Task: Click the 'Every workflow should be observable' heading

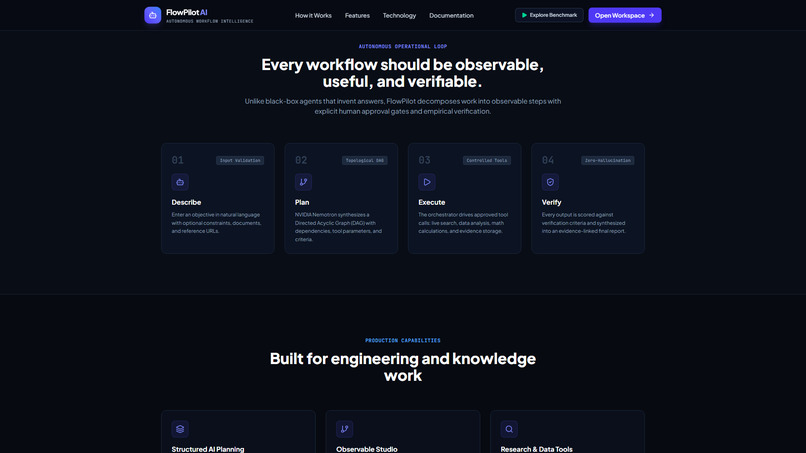Action: pyautogui.click(x=402, y=73)
